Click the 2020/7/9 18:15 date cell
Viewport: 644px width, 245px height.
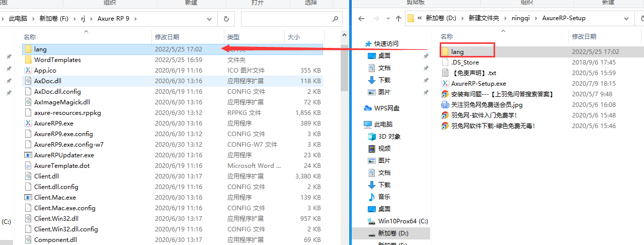point(594,84)
